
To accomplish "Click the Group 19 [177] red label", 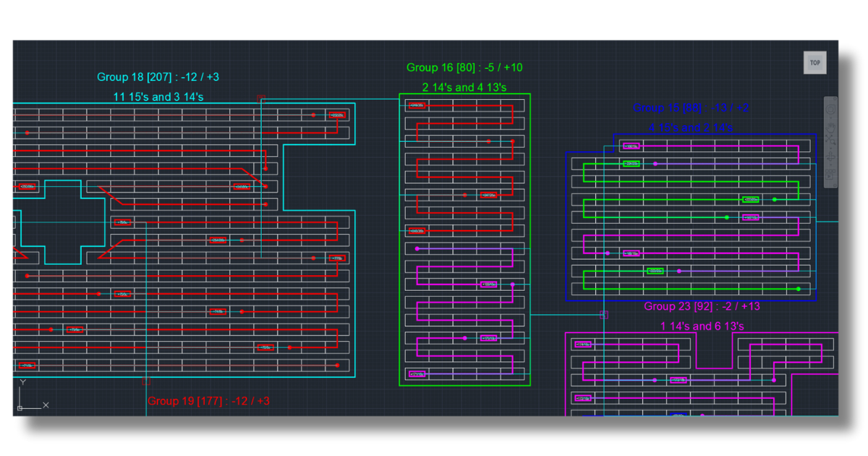I will 208,401.
